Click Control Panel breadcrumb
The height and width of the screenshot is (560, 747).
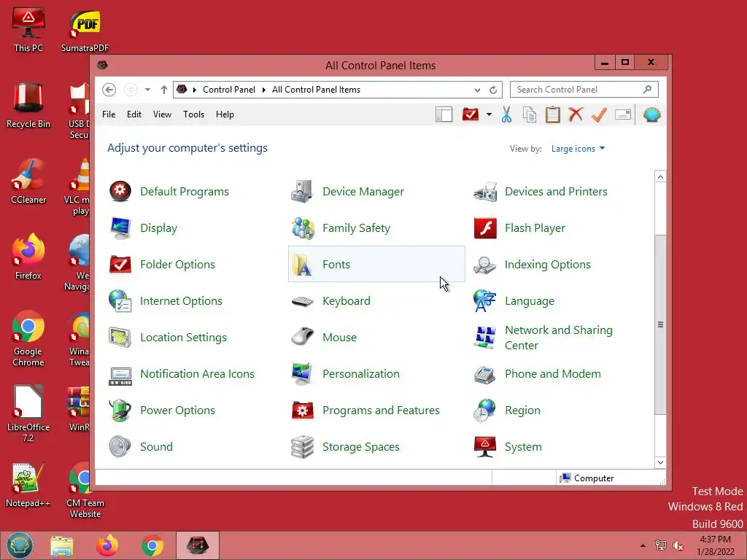click(228, 90)
